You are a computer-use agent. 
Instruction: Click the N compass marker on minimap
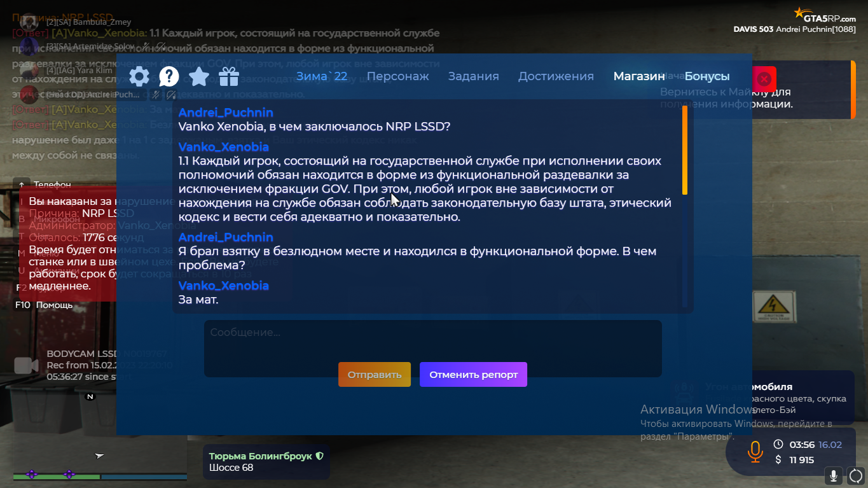pyautogui.click(x=90, y=396)
